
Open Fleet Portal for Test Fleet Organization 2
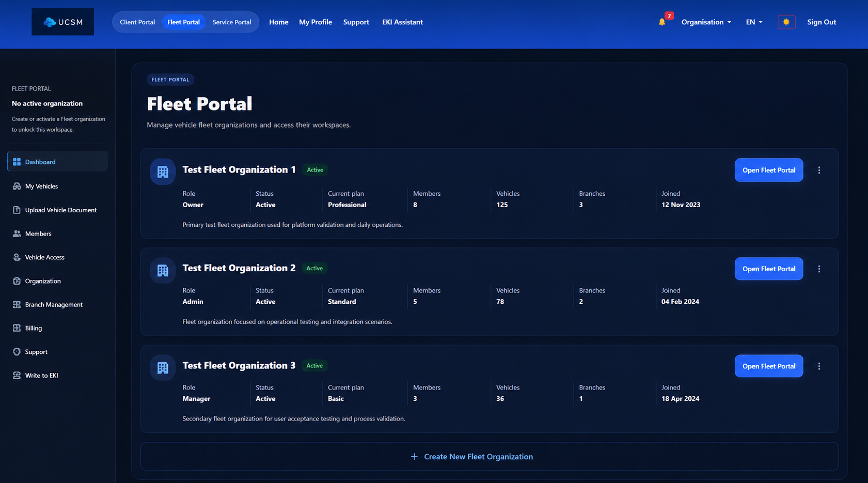coord(769,269)
